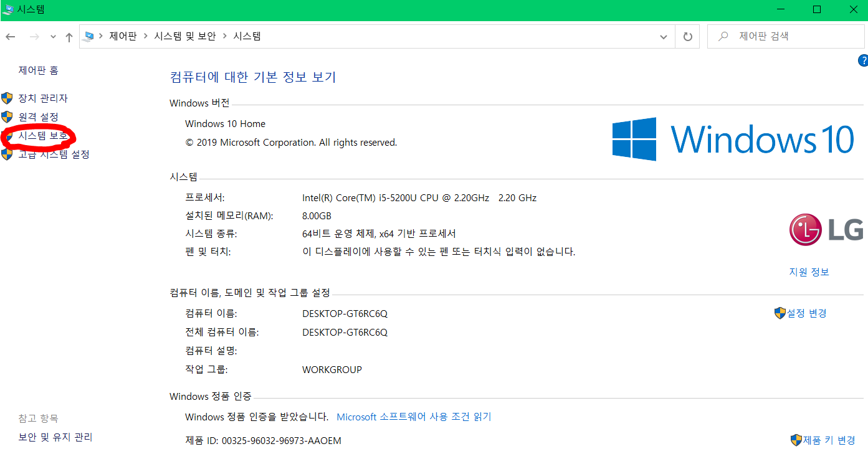Click the 제어판 검색 search field
Viewport: 868px width, 454px height.
[787, 36]
